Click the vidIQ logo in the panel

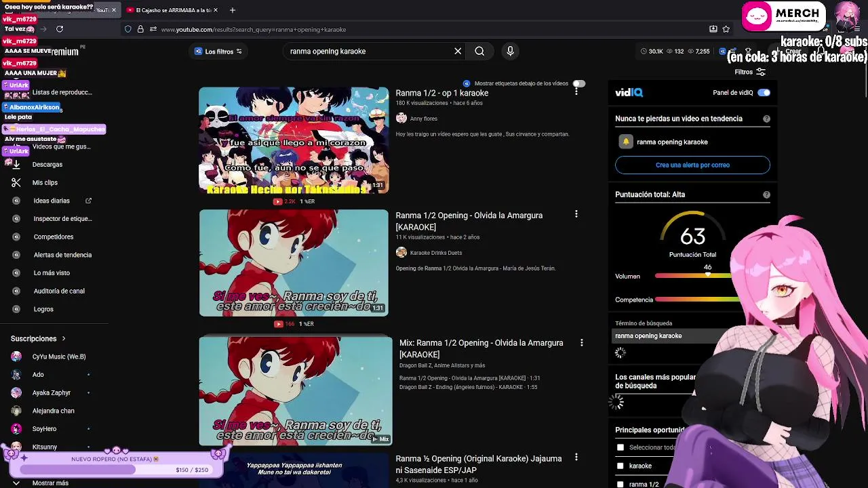tap(629, 92)
